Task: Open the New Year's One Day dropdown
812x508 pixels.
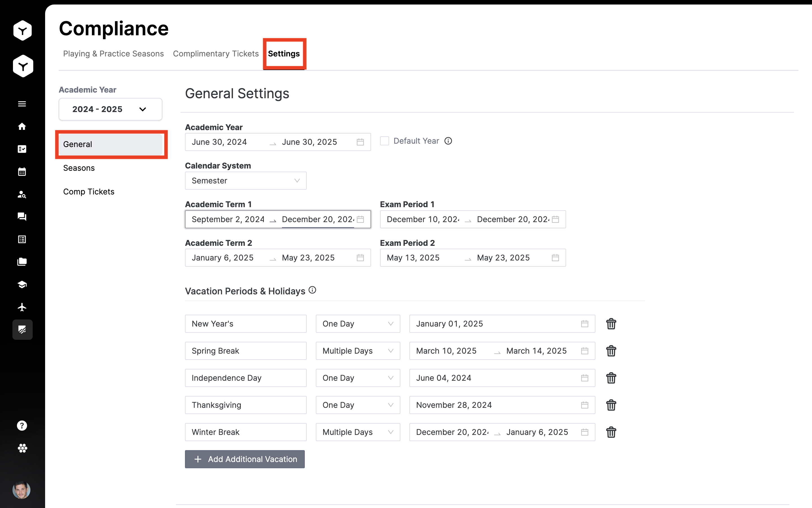Action: tap(358, 324)
